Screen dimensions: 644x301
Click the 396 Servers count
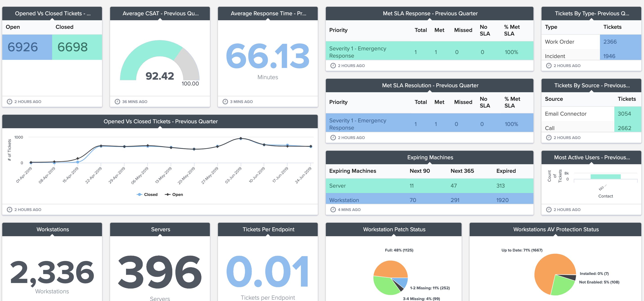click(x=160, y=272)
